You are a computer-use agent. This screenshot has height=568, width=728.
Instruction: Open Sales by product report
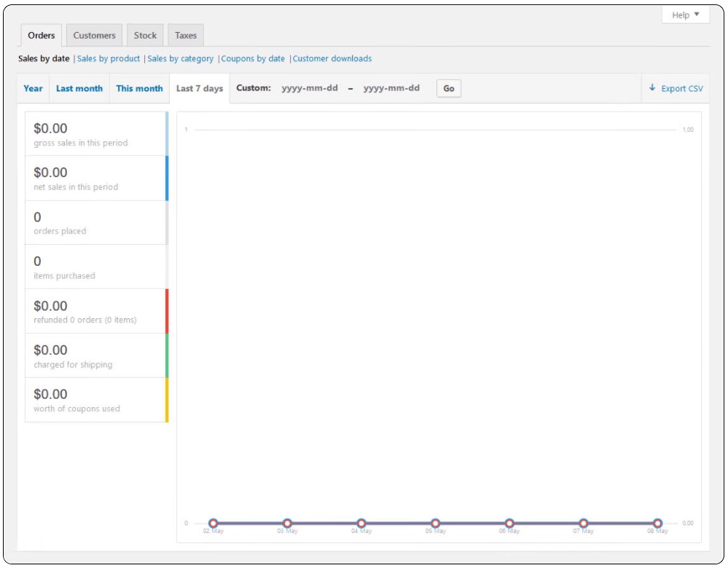point(109,58)
